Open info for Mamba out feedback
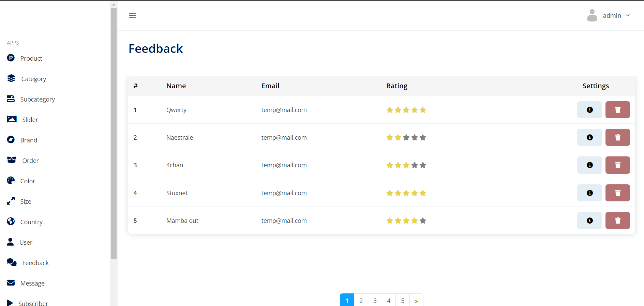The width and height of the screenshot is (644, 306). [x=589, y=220]
